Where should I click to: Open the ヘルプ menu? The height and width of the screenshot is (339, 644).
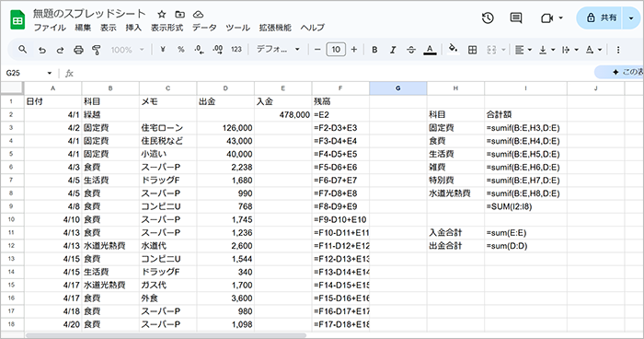pos(313,28)
